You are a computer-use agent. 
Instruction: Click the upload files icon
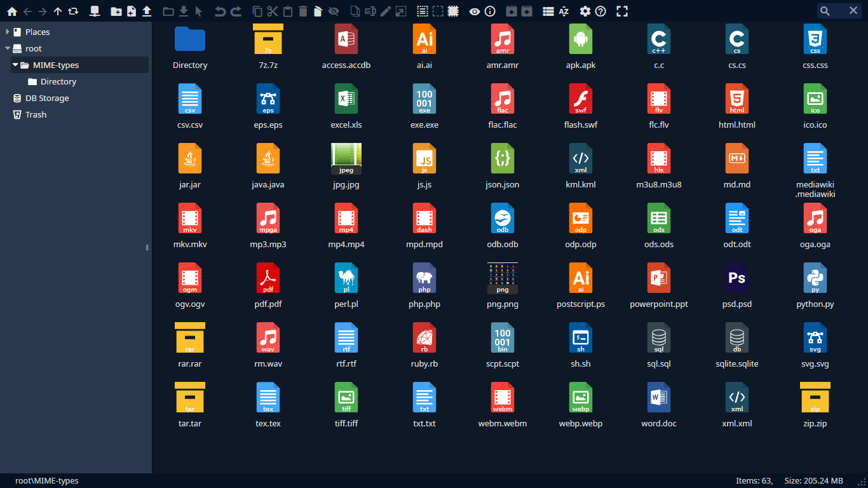point(146,11)
